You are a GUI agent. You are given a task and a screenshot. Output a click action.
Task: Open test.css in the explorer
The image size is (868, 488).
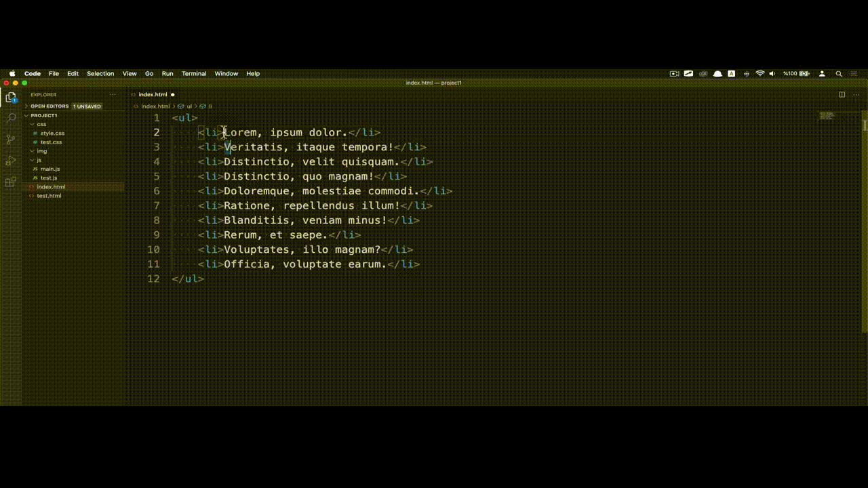point(51,142)
